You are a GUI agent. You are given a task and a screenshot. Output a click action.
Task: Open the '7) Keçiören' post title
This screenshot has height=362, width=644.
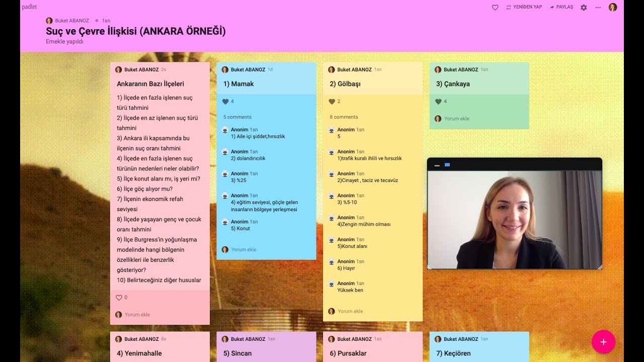pyautogui.click(x=453, y=353)
